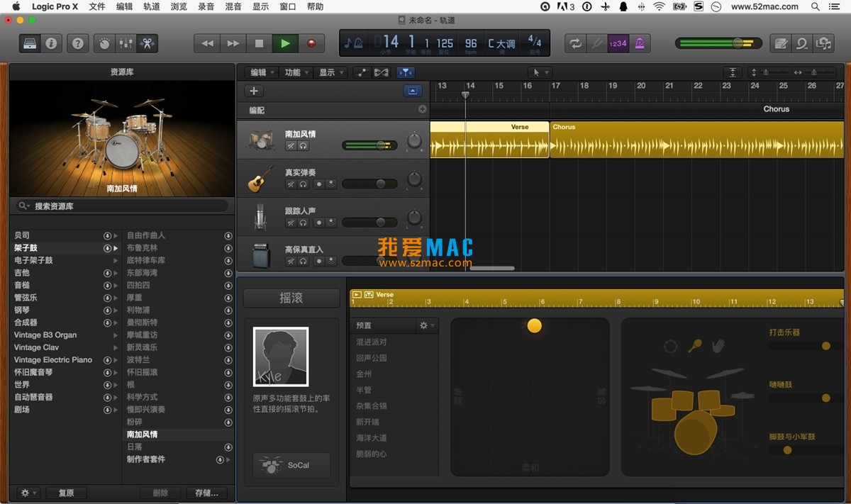Image resolution: width=851 pixels, height=504 pixels.
Task: Open the Tuner fork button
Action: pyautogui.click(x=597, y=43)
